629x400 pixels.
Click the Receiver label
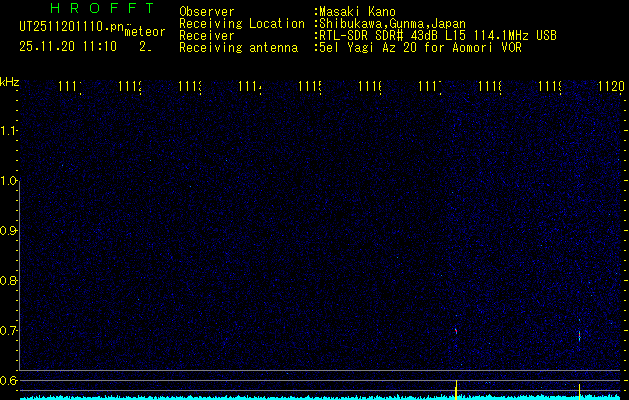coord(207,36)
